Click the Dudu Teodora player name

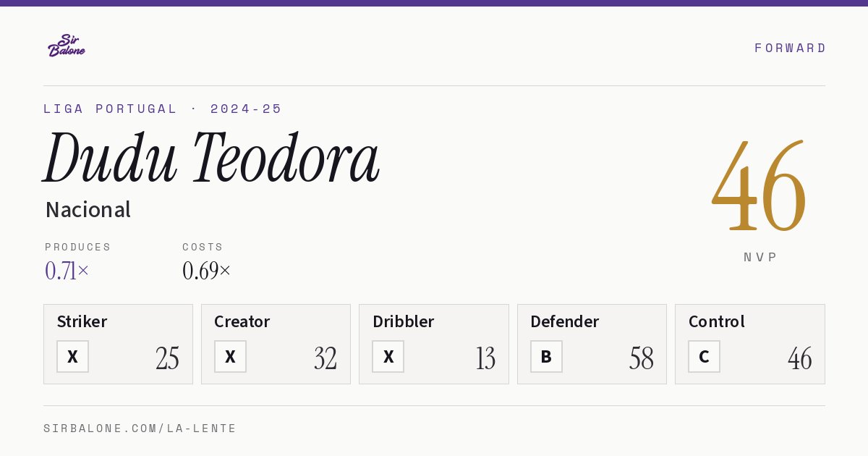(x=211, y=158)
